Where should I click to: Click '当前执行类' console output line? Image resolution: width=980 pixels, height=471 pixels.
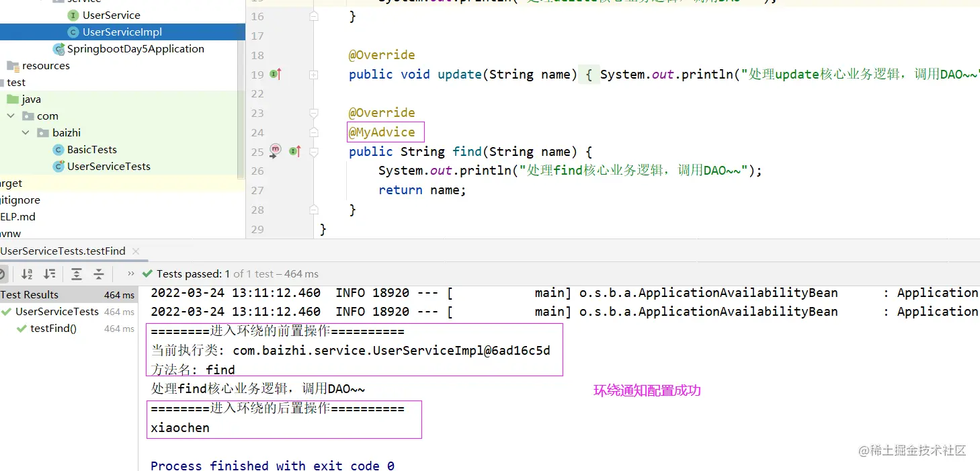(350, 350)
